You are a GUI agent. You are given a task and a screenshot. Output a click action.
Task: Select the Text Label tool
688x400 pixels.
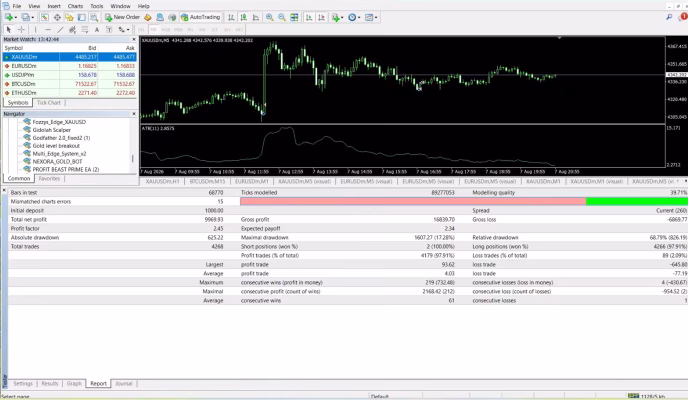[x=109, y=29]
